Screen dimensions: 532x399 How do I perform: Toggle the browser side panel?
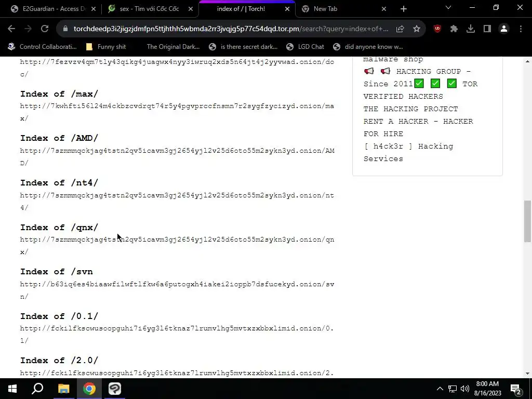tap(487, 29)
